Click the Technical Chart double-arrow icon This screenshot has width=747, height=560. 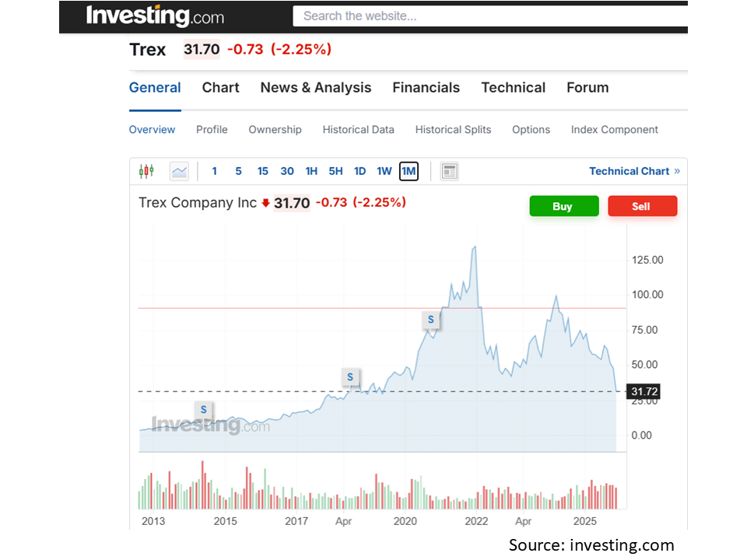677,171
